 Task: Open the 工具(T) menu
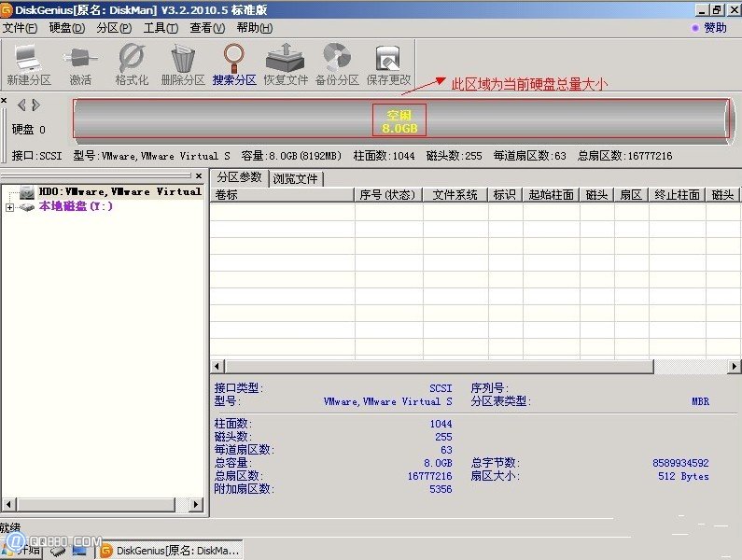click(x=161, y=28)
